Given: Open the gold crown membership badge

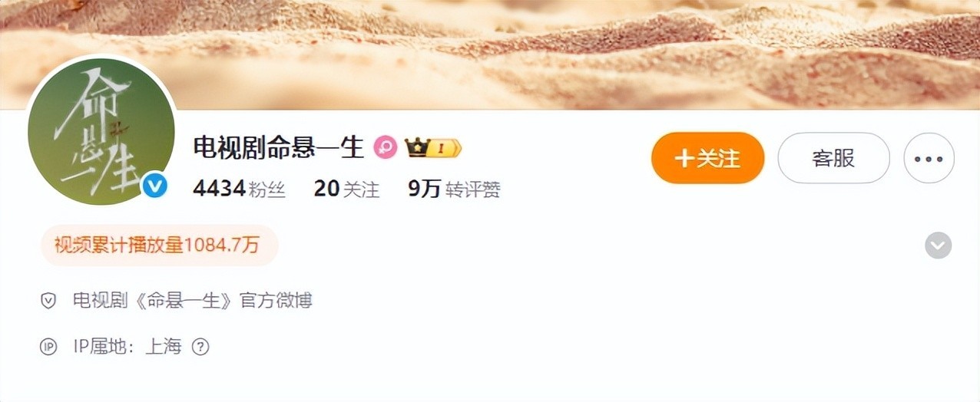Looking at the screenshot, I should 416,148.
